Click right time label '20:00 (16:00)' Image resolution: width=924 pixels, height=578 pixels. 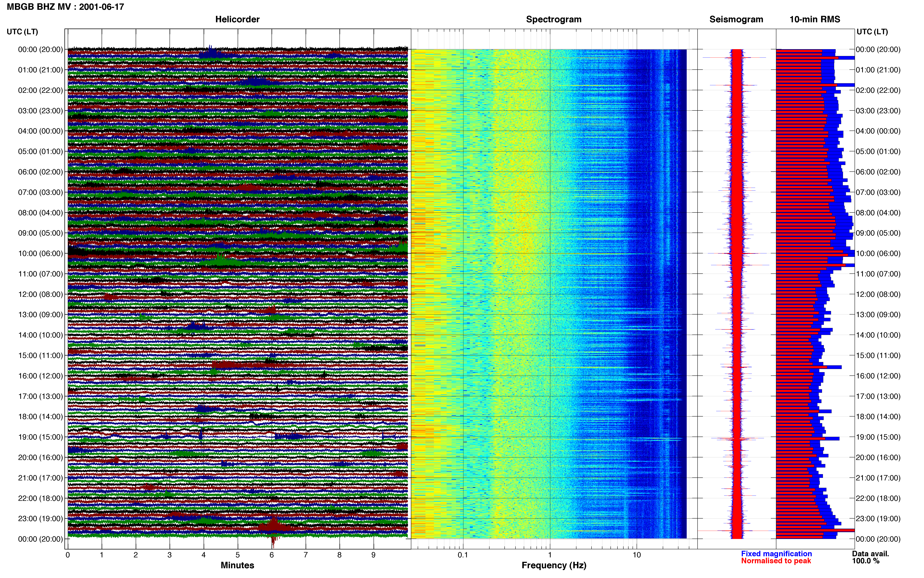point(878,458)
